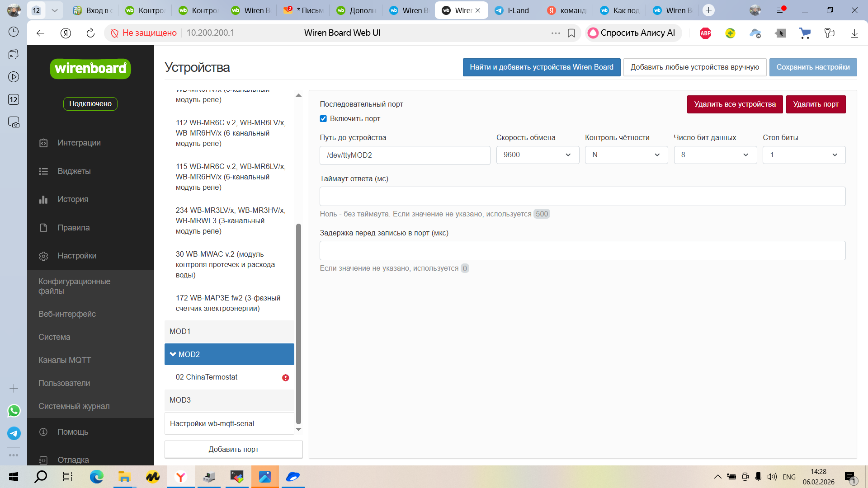
Task: Click the device list vertical scrollbar
Action: coord(298,323)
